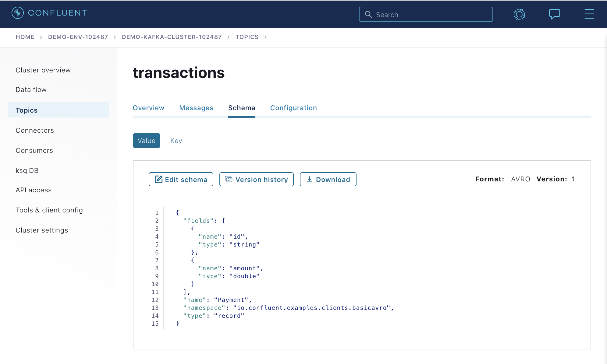This screenshot has width=607, height=364.
Task: Click the Version history icon
Action: click(x=229, y=180)
